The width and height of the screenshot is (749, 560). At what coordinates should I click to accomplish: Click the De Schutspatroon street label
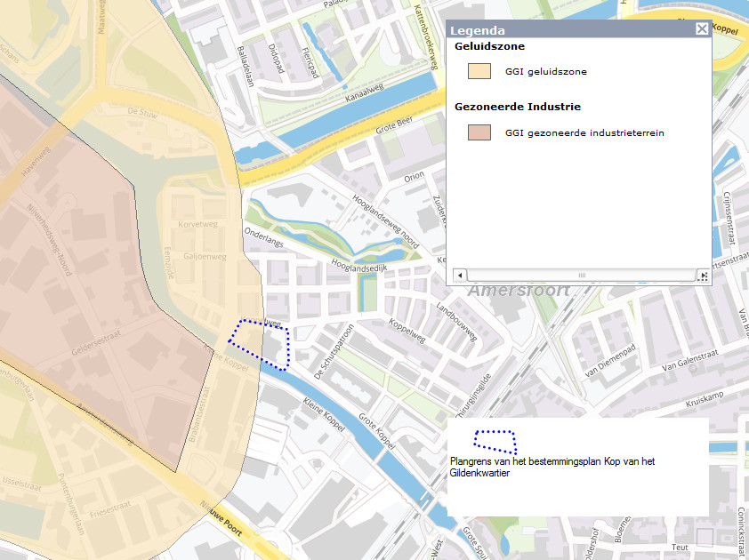(x=334, y=352)
